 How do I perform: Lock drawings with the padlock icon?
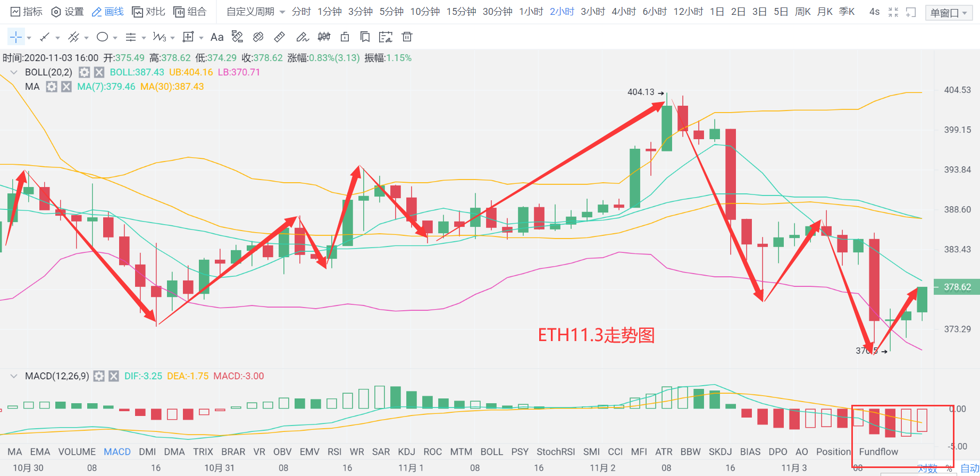coord(345,37)
